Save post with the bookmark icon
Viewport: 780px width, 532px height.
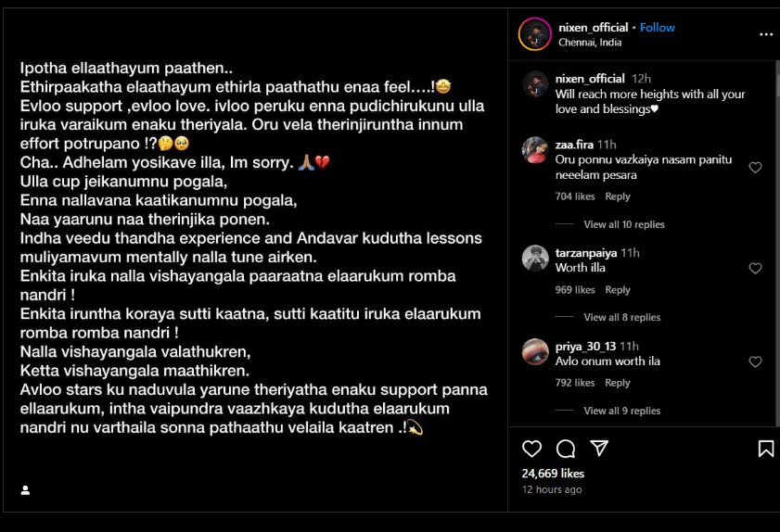point(765,449)
